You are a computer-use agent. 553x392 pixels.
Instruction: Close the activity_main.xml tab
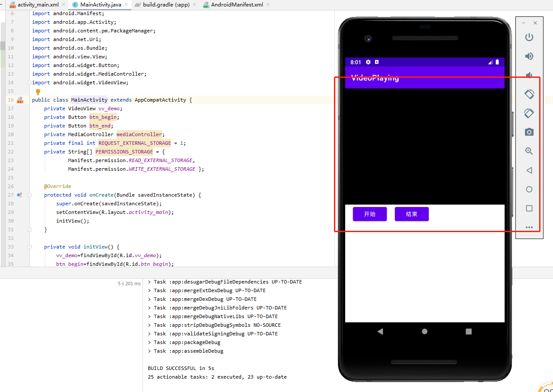click(64, 5)
